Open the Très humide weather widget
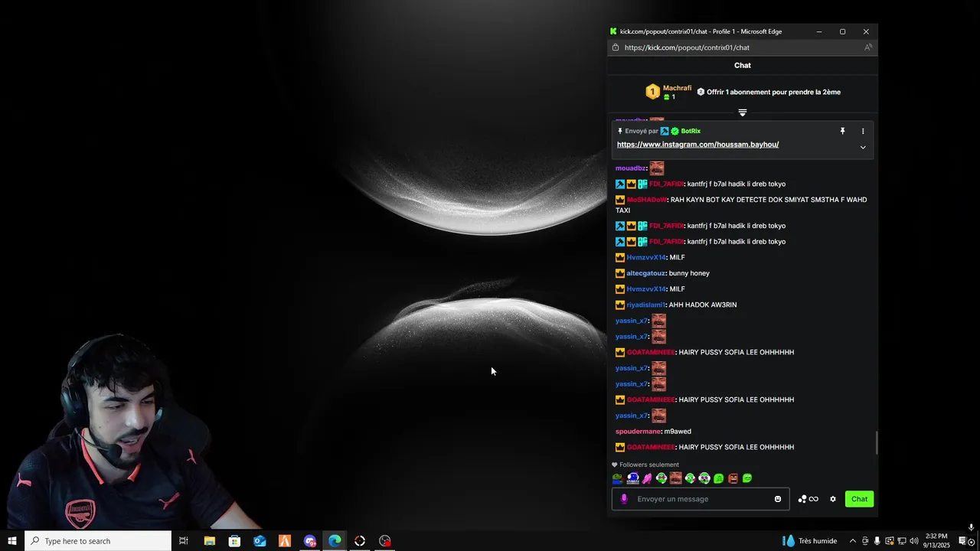This screenshot has width=980, height=551. tap(809, 541)
